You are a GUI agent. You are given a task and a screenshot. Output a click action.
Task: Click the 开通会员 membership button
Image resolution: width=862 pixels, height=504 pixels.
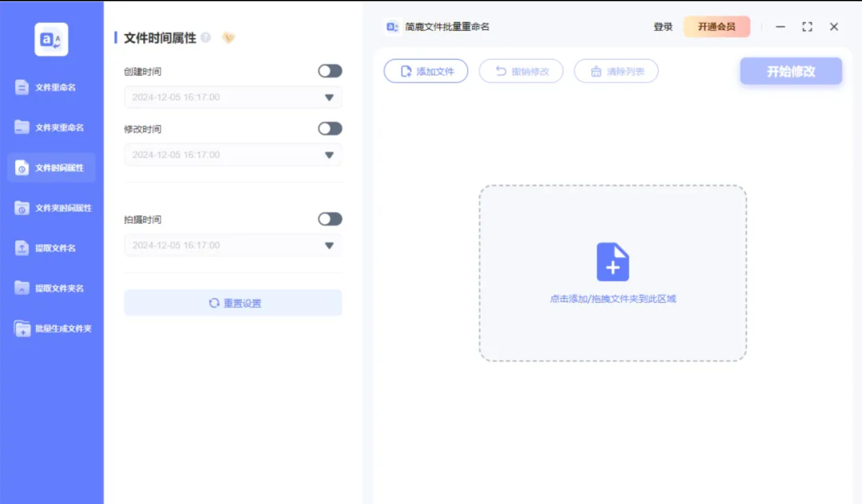[x=716, y=27]
